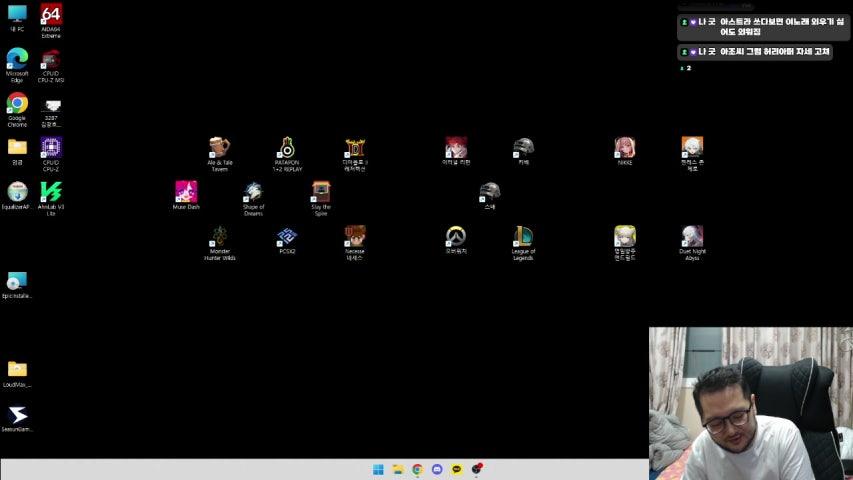The height and width of the screenshot is (480, 853).
Task: Launch Microsoft Edge from the desktop
Action: coord(17,59)
